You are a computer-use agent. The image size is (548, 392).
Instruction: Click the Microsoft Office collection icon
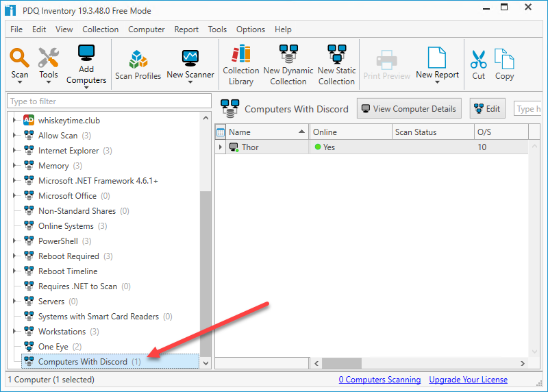pos(29,195)
